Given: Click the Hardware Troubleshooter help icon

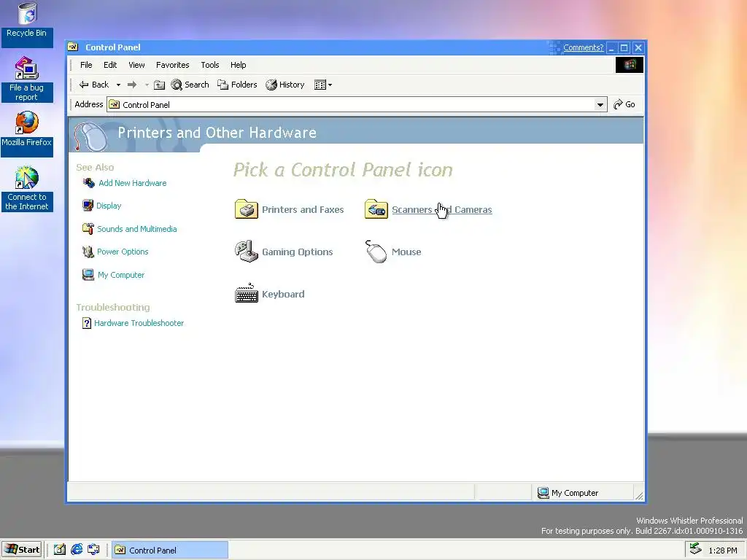Looking at the screenshot, I should [87, 323].
